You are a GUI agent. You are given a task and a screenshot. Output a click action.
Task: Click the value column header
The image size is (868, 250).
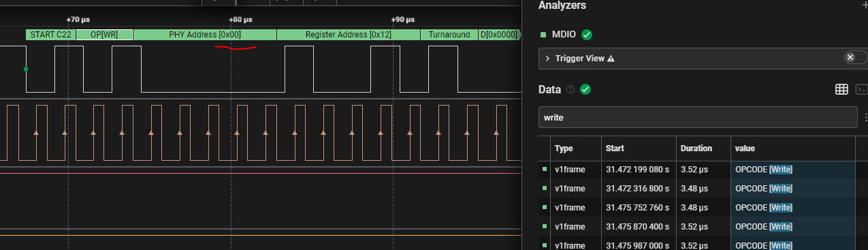tap(745, 148)
